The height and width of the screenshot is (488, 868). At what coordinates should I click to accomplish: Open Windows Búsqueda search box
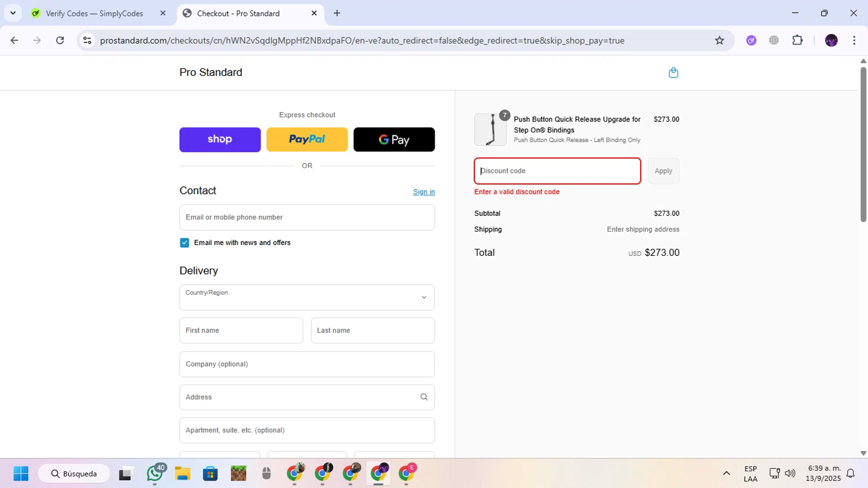point(73,474)
